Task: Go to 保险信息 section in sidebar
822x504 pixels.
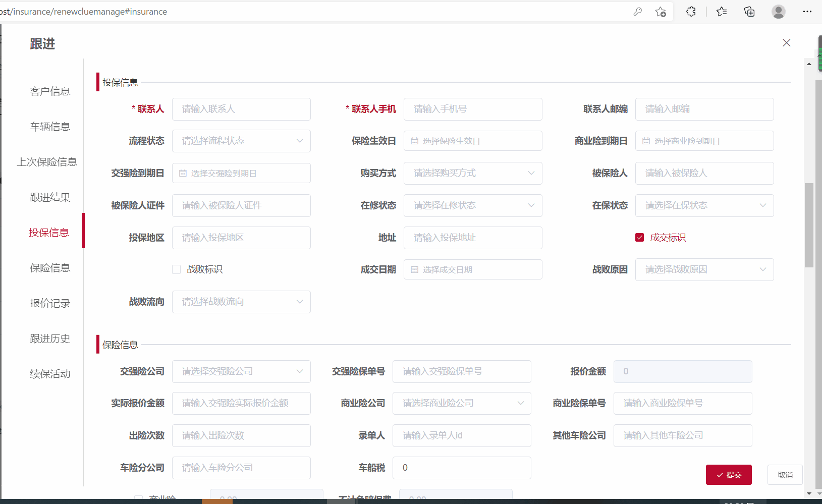Action: point(50,268)
